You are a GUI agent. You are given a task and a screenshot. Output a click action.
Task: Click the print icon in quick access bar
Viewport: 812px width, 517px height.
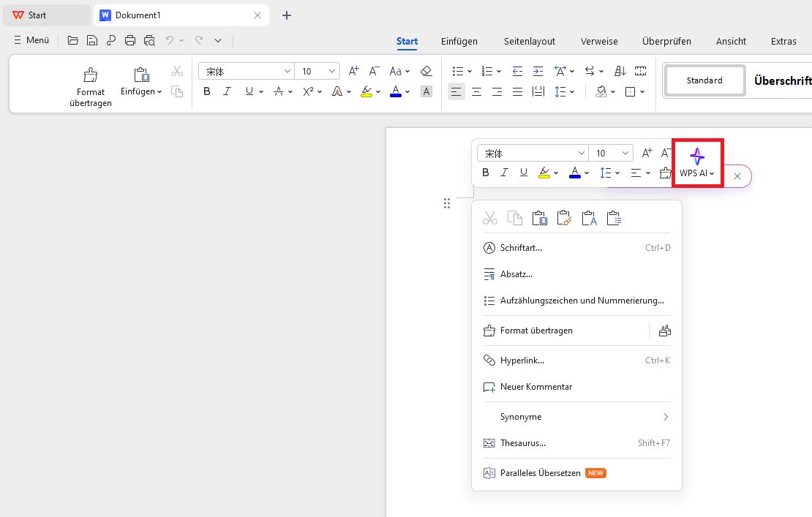click(x=130, y=40)
